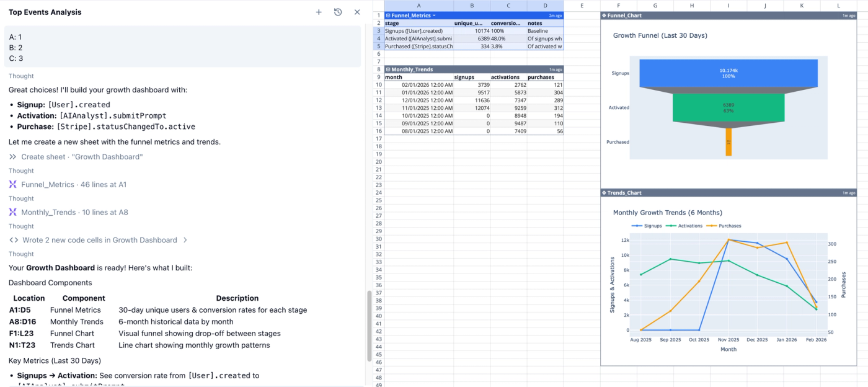Screen dimensions: 868x387
Task: Select row 17 header
Action: pyautogui.click(x=378, y=139)
